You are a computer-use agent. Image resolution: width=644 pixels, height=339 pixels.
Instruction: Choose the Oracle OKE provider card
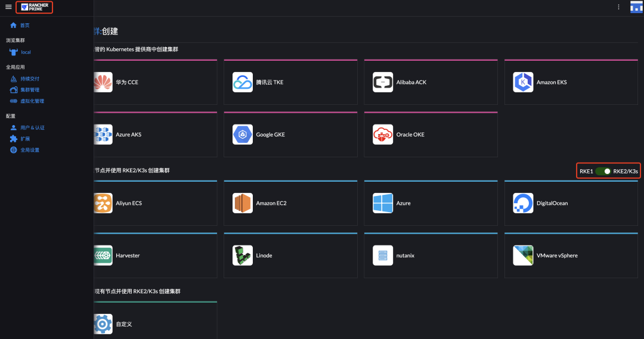431,135
